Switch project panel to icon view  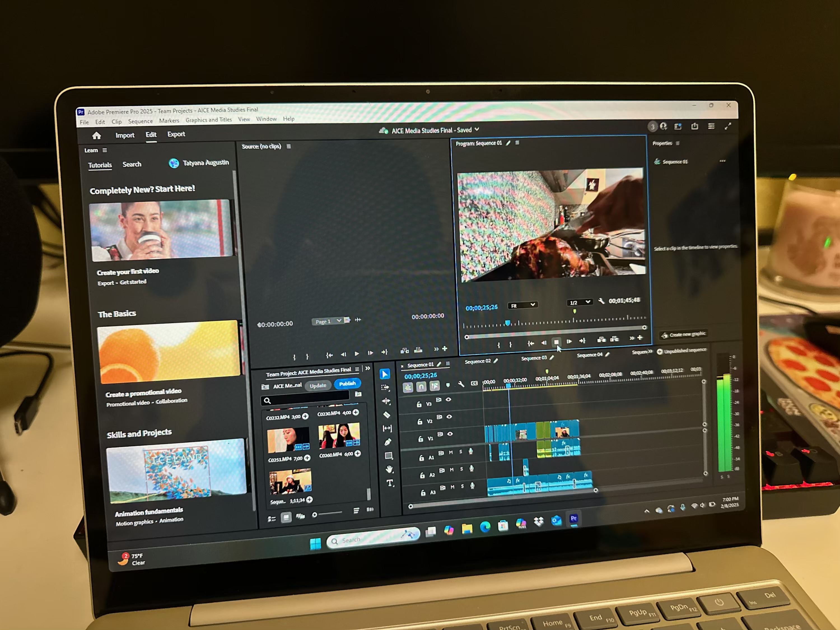click(286, 517)
